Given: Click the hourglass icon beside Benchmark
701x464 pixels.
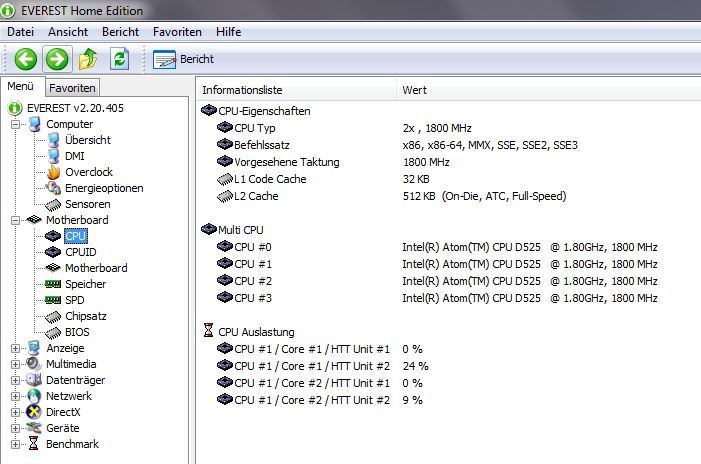Looking at the screenshot, I should point(34,443).
